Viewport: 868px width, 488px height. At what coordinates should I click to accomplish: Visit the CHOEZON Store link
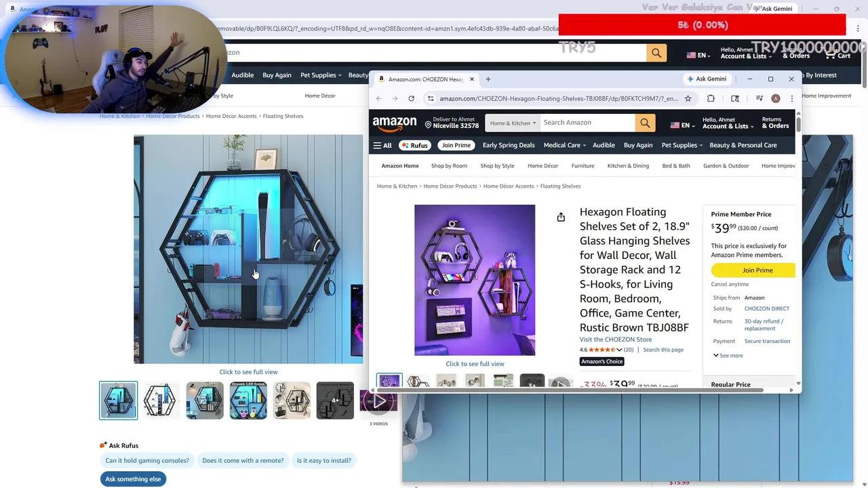pos(616,340)
